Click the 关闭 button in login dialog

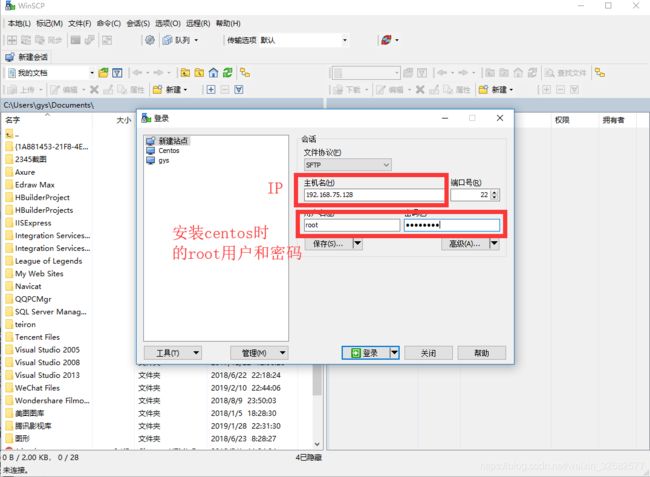[428, 353]
